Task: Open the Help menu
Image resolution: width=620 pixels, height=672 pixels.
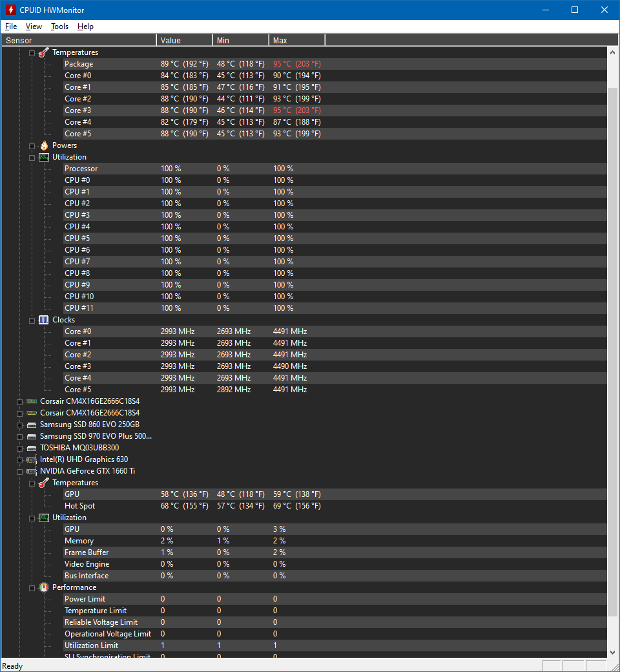Action: tap(85, 26)
